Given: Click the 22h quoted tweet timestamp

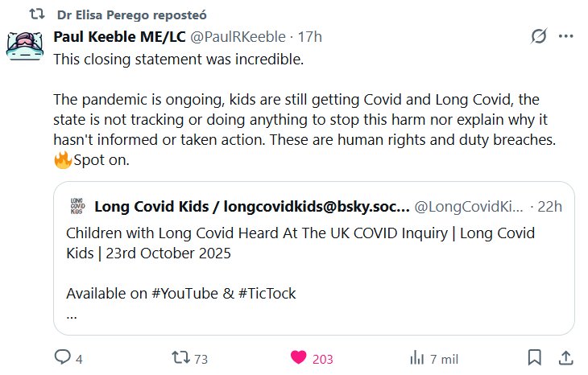Looking at the screenshot, I should point(549,207).
